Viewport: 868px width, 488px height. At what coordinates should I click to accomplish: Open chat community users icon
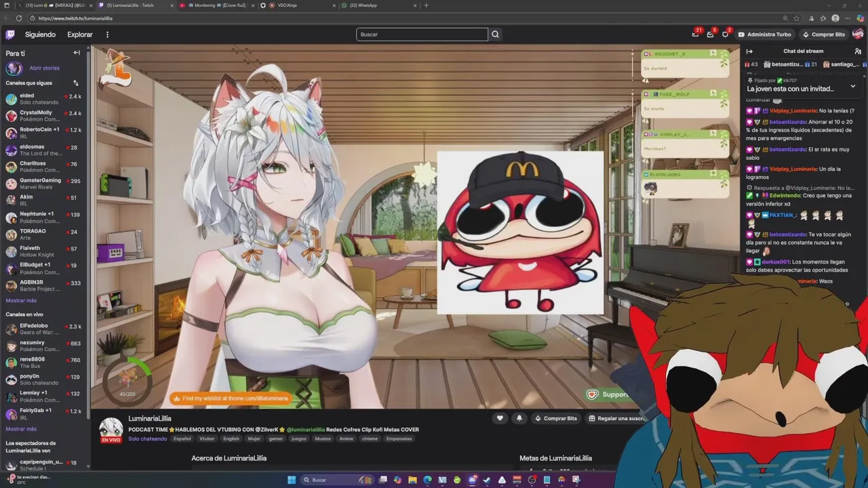point(858,52)
